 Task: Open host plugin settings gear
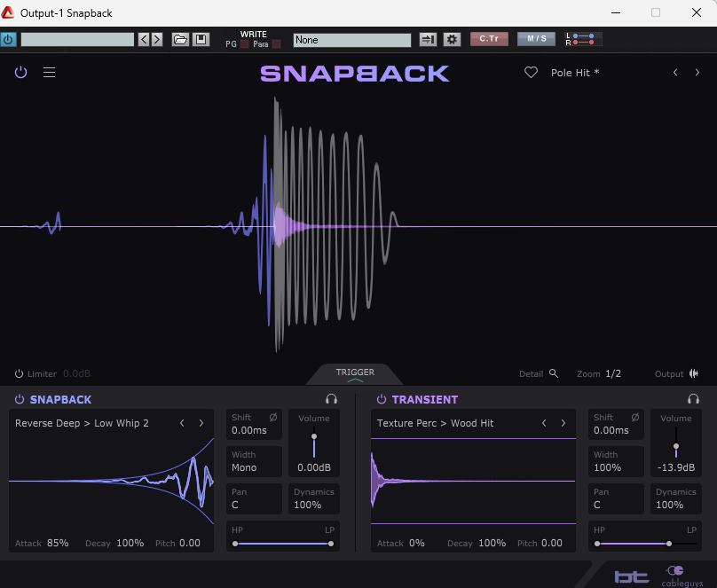[452, 39]
